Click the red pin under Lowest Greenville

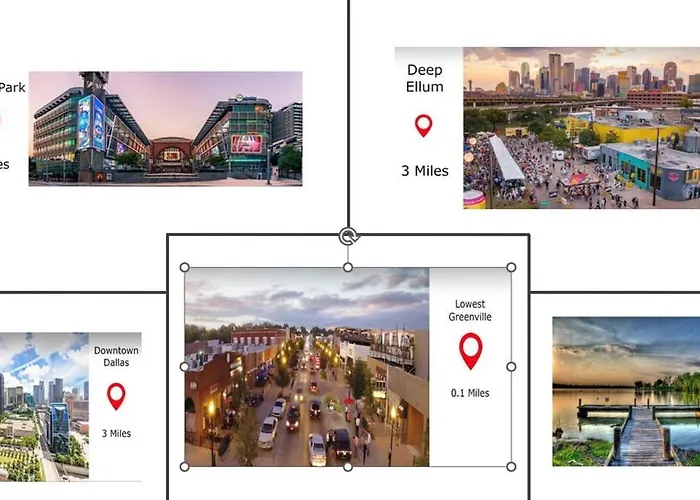click(470, 350)
